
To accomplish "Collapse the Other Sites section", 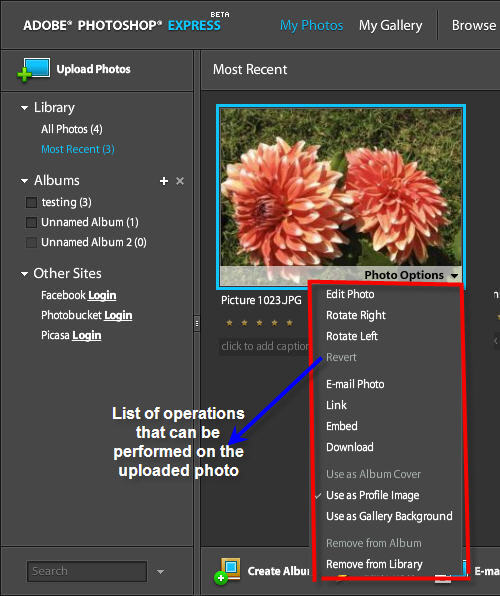I will (x=24, y=274).
